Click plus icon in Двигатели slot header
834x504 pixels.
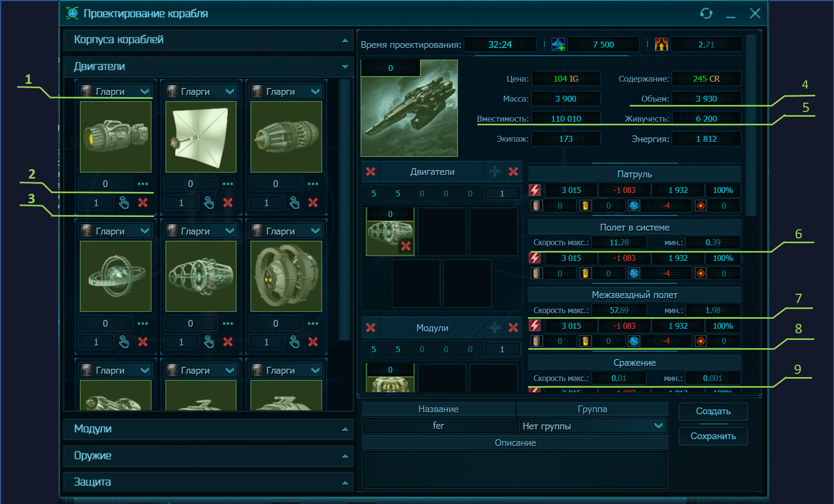[495, 172]
